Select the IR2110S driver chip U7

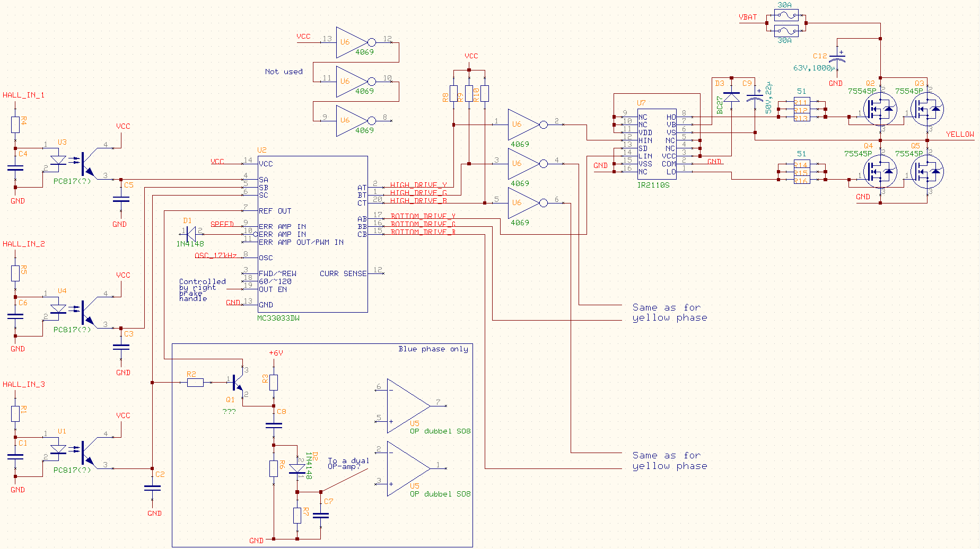[x=657, y=144]
